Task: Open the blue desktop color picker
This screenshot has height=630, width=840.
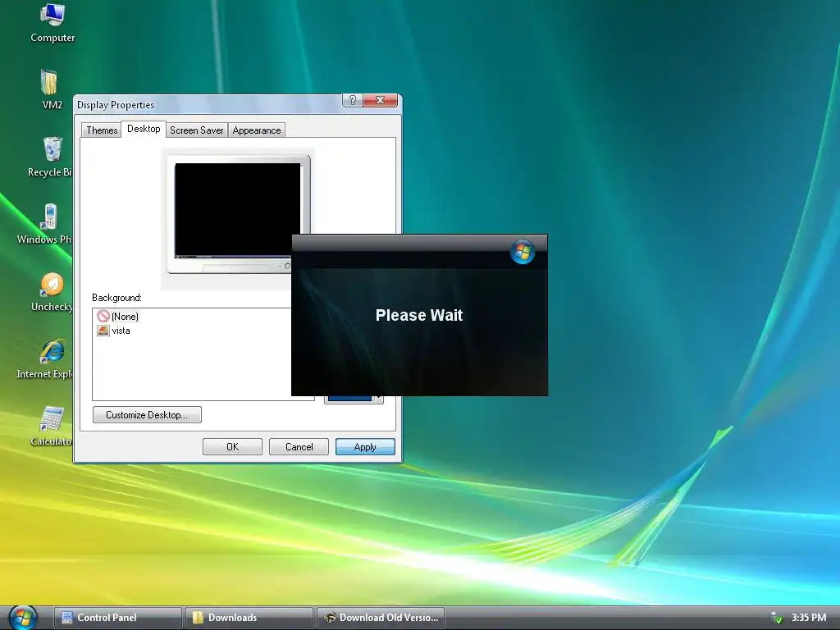Action: (354, 399)
